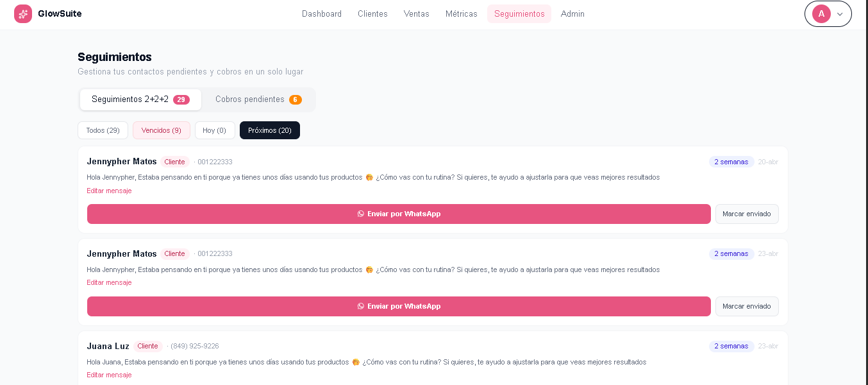Click the GlowSuite pink logo icon

coord(23,13)
